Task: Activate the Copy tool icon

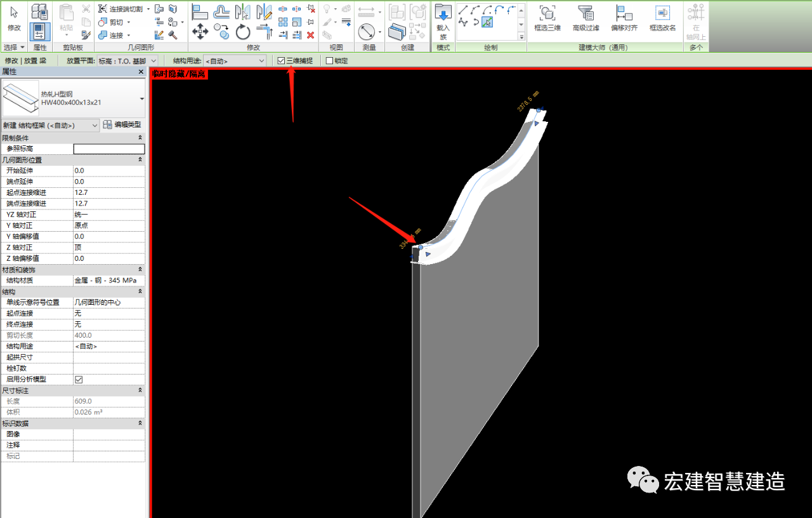Action: pyautogui.click(x=221, y=30)
